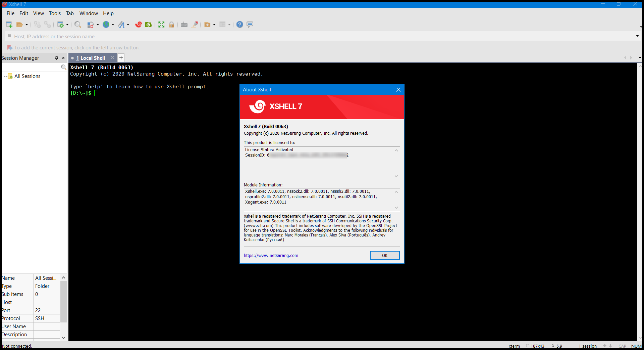The width and height of the screenshot is (644, 350).
Task: Click the Encoding globe icon
Action: [x=106, y=25]
